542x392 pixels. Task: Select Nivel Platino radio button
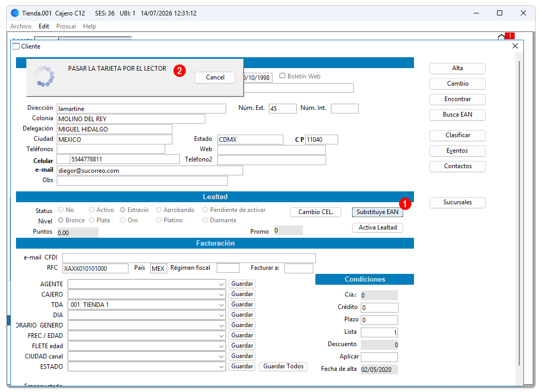[x=158, y=220]
